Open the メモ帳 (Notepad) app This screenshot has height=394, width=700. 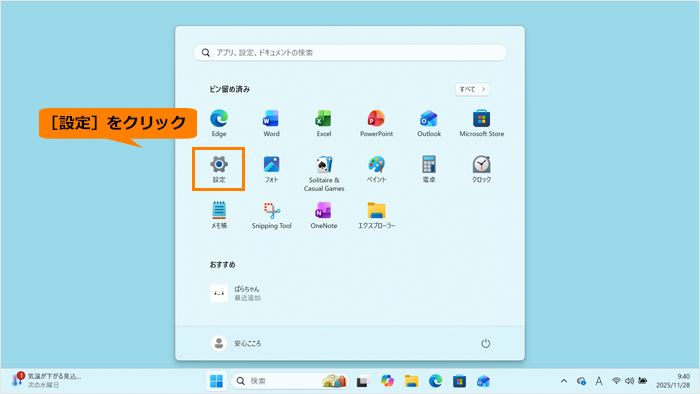[219, 215]
